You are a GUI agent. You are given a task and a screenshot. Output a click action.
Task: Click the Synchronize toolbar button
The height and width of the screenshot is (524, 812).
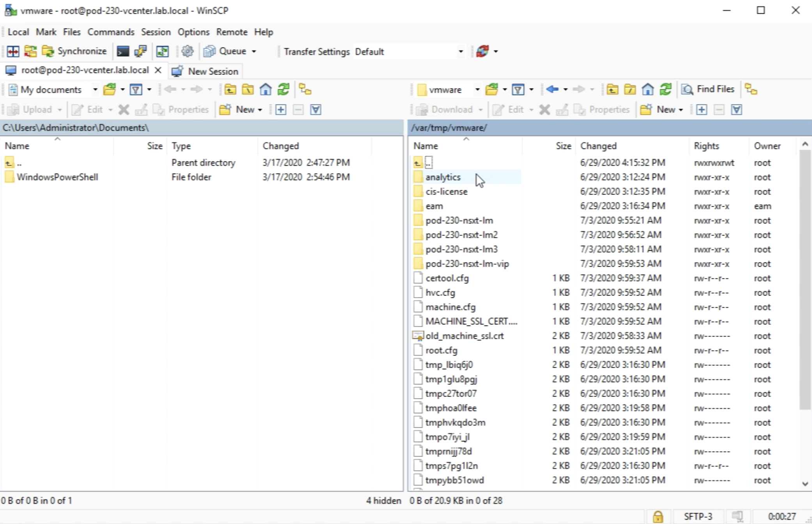(74, 51)
